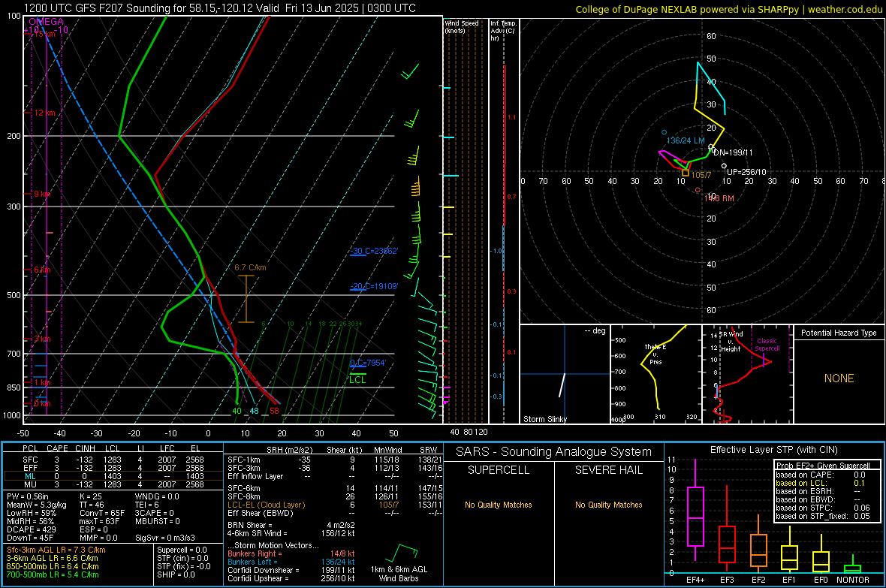This screenshot has width=886, height=588.
Task: Click the orange LCL-EL (Cloud Layer) row
Action: [335, 505]
